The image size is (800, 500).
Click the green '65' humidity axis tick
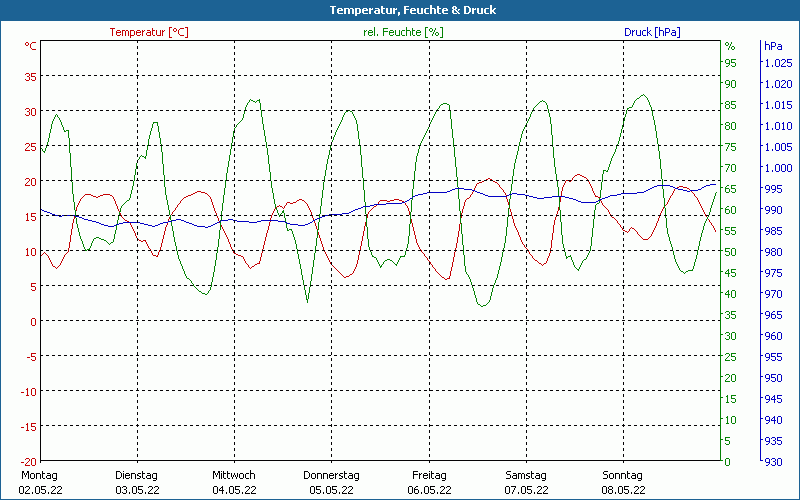[731, 189]
